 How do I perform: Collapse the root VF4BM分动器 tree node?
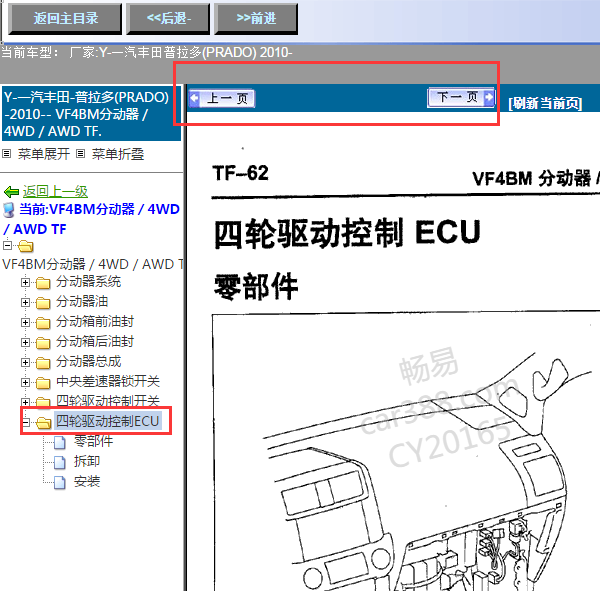click(7, 245)
